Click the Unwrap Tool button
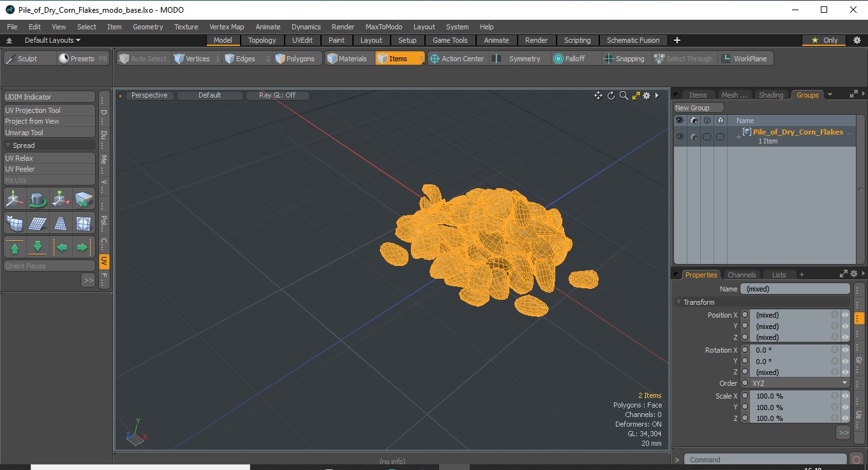The image size is (868, 470). pyautogui.click(x=50, y=133)
